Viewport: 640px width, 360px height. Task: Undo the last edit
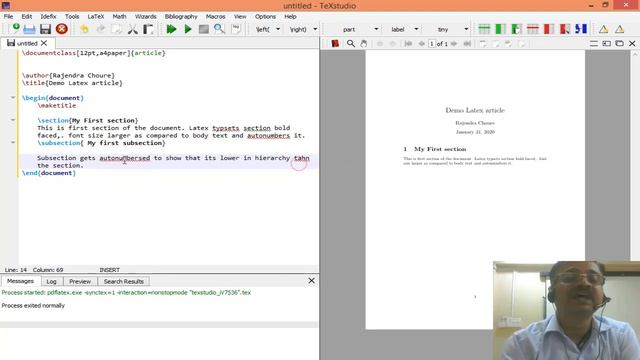pyautogui.click(x=84, y=29)
